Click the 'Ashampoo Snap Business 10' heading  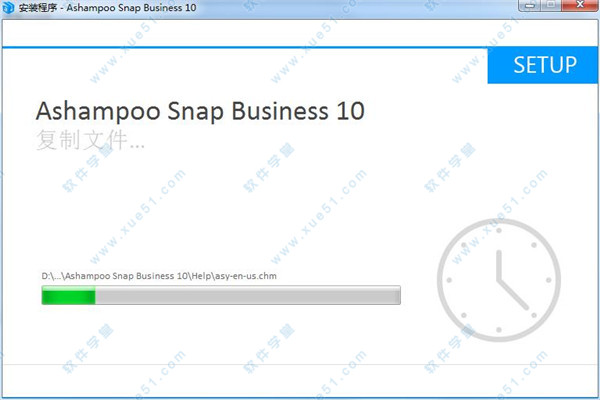(200, 111)
